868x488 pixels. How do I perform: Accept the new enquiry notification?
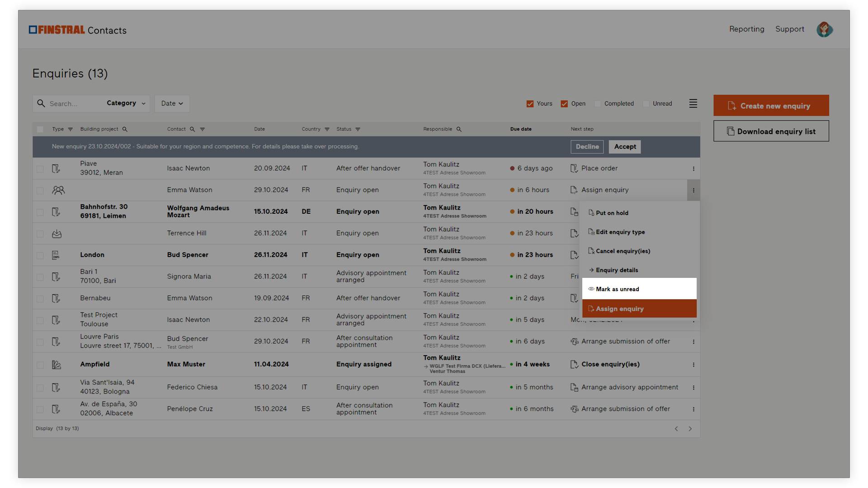[x=625, y=147]
